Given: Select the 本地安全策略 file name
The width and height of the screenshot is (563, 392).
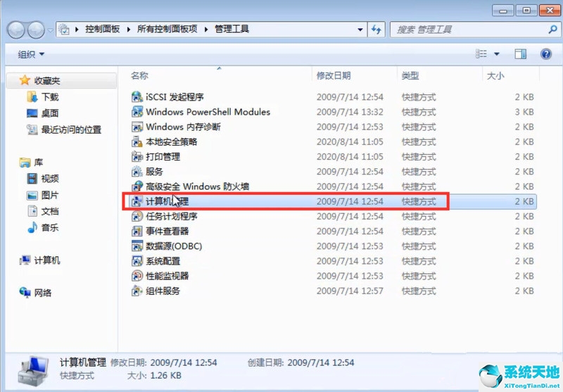Looking at the screenshot, I should 172,141.
